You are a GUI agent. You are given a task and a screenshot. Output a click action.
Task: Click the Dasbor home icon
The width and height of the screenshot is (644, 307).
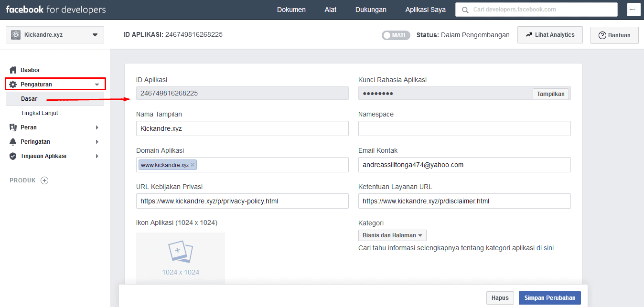click(x=13, y=70)
